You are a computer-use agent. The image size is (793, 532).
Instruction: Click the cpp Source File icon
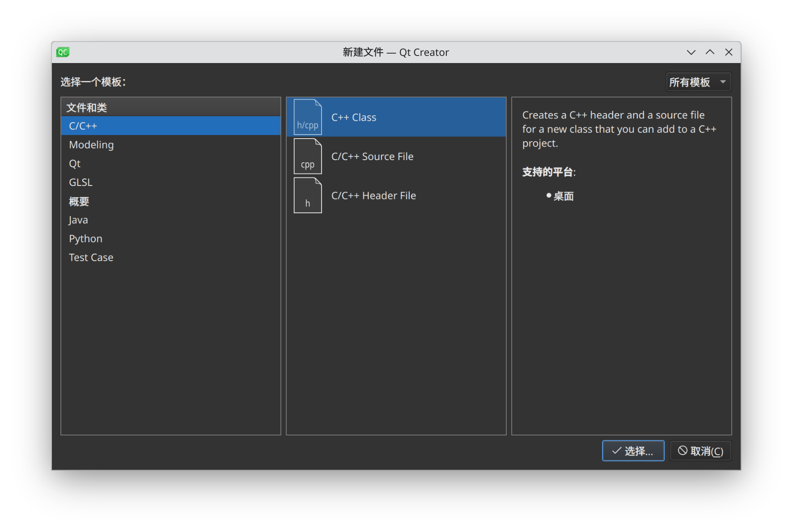308,156
